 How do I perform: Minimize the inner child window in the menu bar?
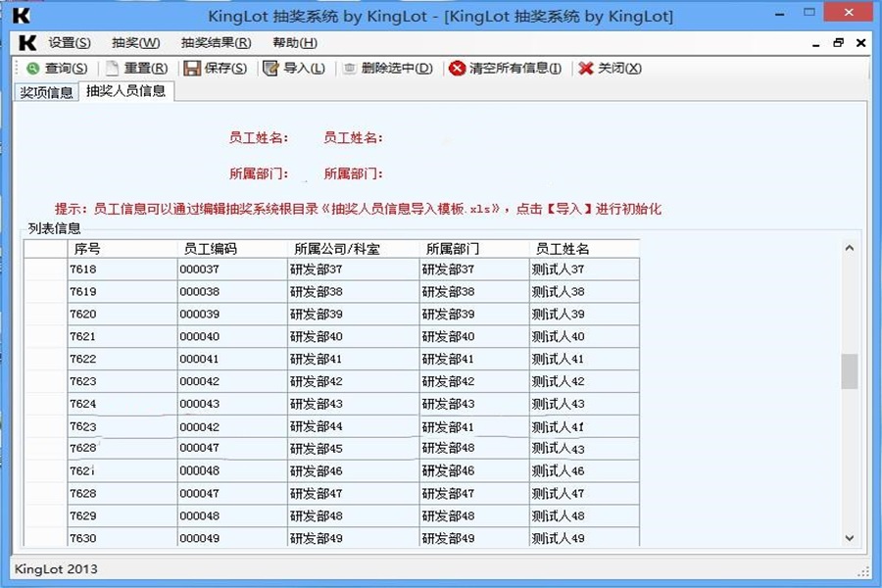coord(815,43)
